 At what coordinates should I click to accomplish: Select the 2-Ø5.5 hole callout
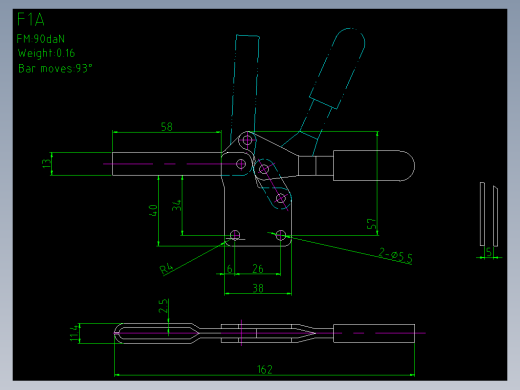(x=396, y=256)
